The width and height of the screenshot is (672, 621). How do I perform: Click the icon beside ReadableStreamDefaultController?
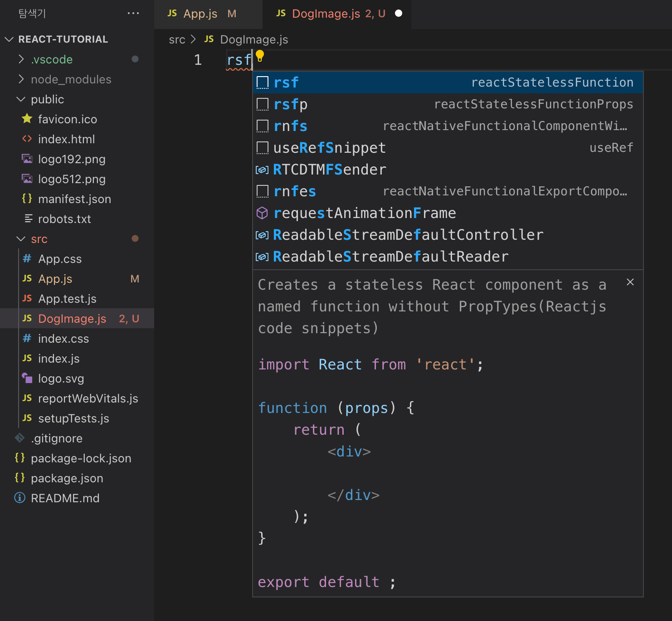262,235
